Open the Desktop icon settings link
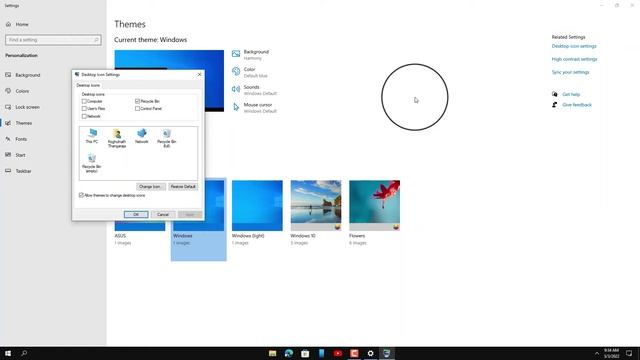Image resolution: width=640 pixels, height=360 pixels. [x=574, y=46]
